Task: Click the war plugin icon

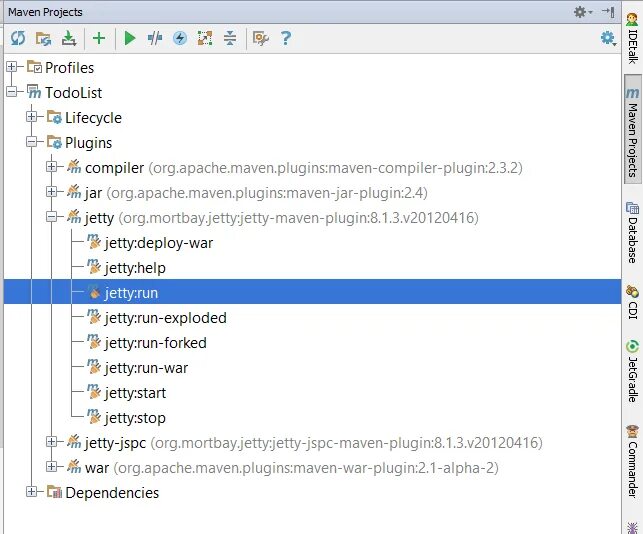Action: pos(74,467)
